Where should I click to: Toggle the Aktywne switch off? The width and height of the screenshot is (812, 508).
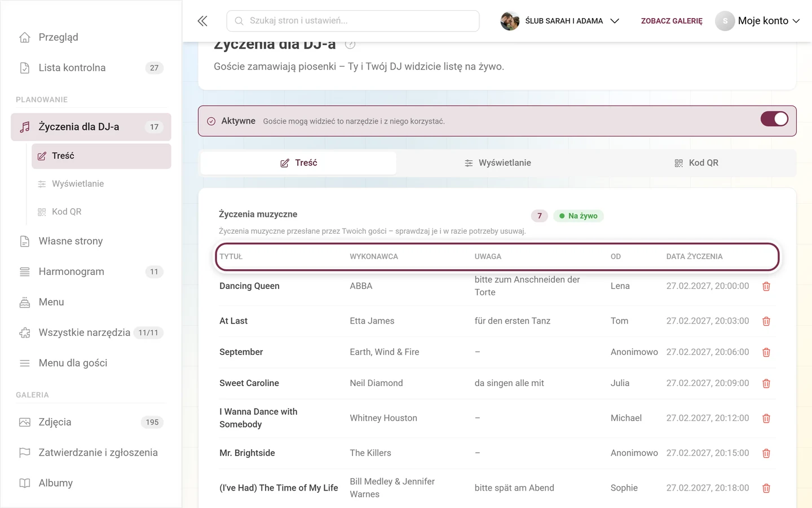(x=774, y=119)
